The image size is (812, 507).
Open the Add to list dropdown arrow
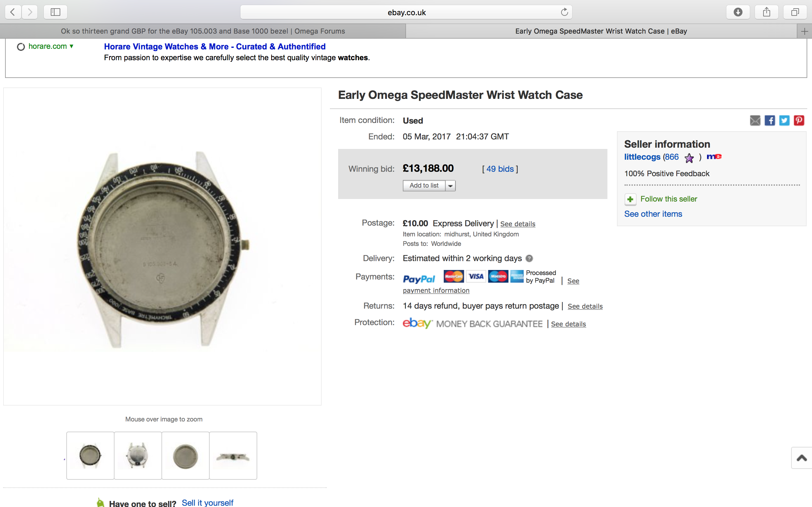[450, 186]
